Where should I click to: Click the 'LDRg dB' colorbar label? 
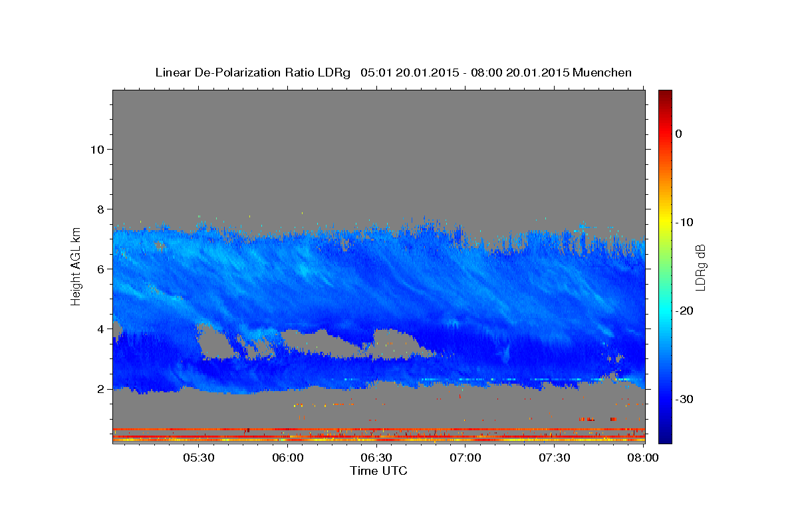point(700,268)
